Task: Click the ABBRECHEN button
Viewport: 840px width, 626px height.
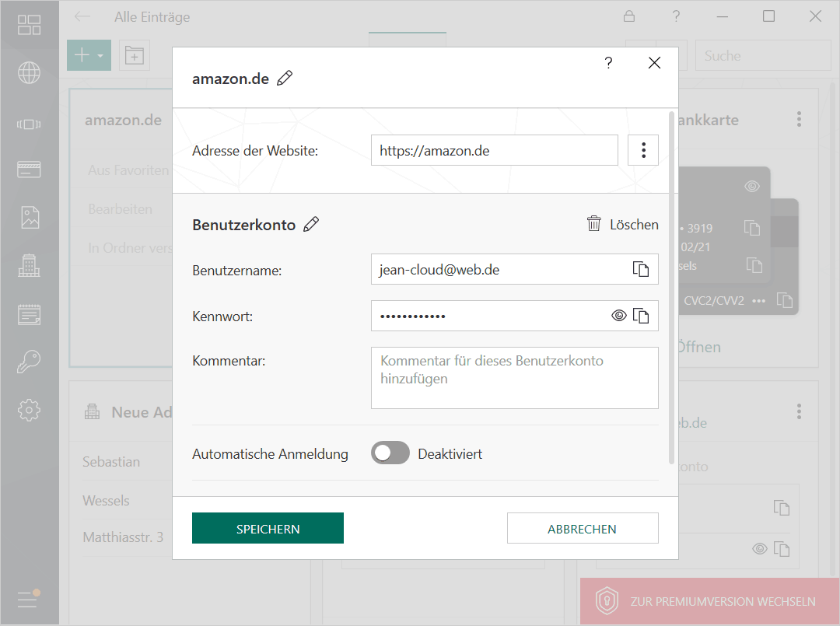Action: [583, 528]
